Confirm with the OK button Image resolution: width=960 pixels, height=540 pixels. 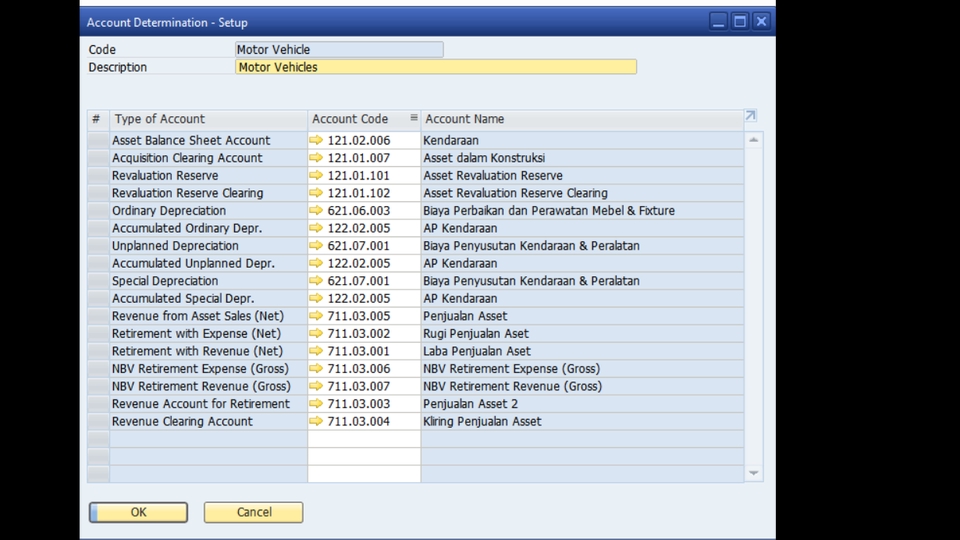tap(138, 512)
